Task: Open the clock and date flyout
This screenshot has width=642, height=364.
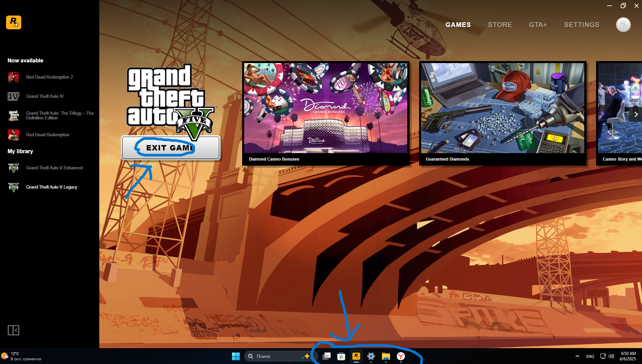Action: pos(628,356)
